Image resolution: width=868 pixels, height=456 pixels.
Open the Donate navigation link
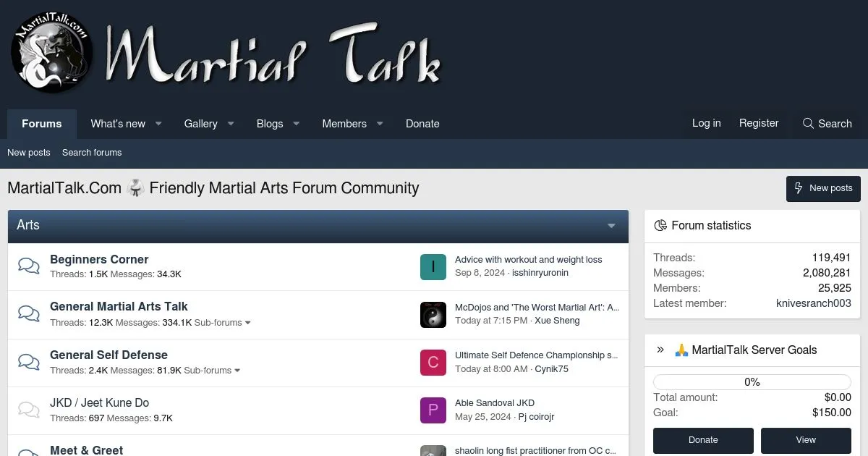(422, 124)
